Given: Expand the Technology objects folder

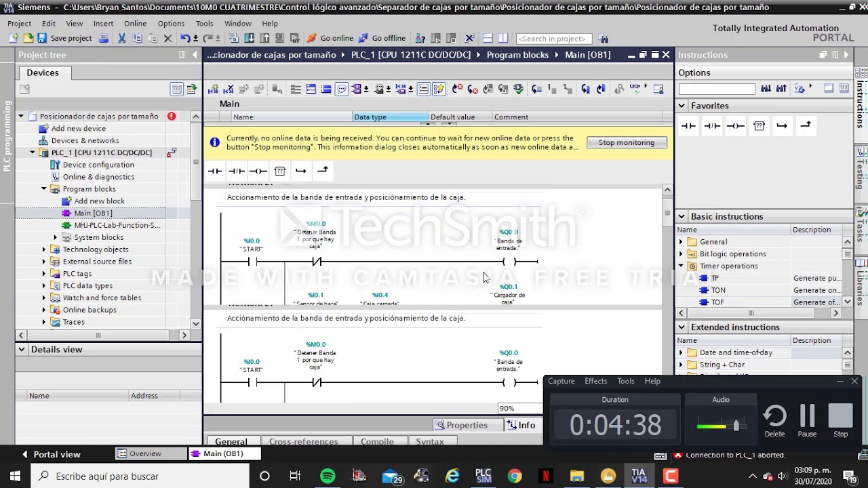Looking at the screenshot, I should [44, 249].
